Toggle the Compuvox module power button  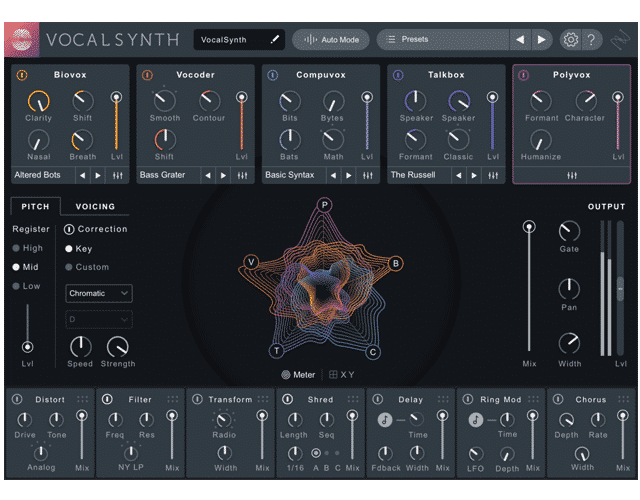(x=273, y=75)
